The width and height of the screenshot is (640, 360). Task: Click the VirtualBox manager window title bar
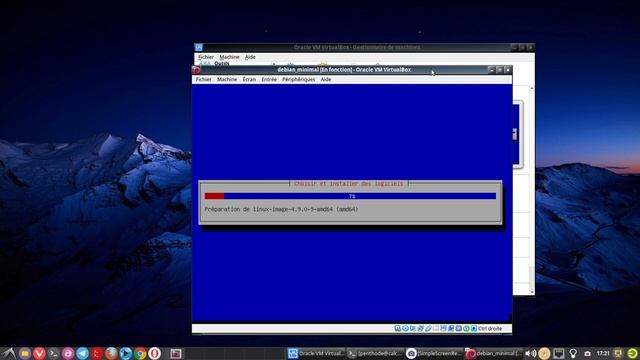pos(356,47)
